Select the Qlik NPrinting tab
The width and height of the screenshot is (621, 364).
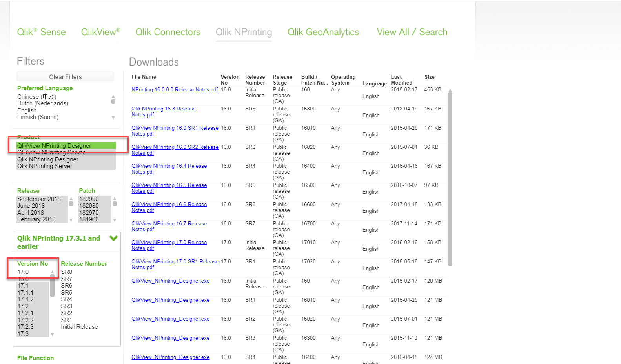pos(244,32)
